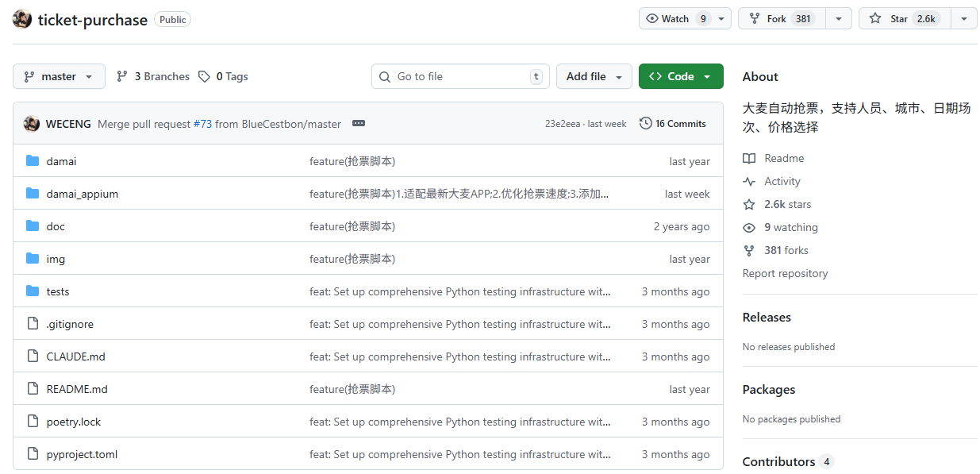Image resolution: width=980 pixels, height=474 pixels.
Task: Star the repository
Action: click(905, 18)
